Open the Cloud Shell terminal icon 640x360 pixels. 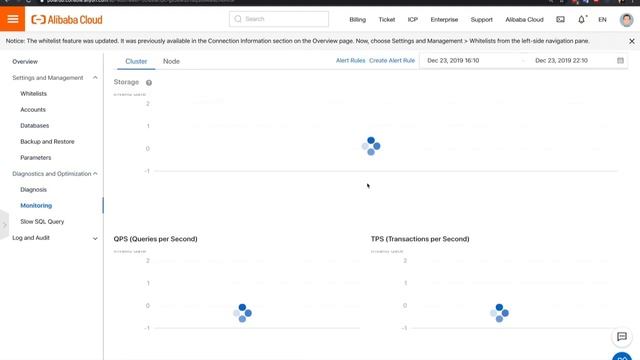tap(560, 20)
